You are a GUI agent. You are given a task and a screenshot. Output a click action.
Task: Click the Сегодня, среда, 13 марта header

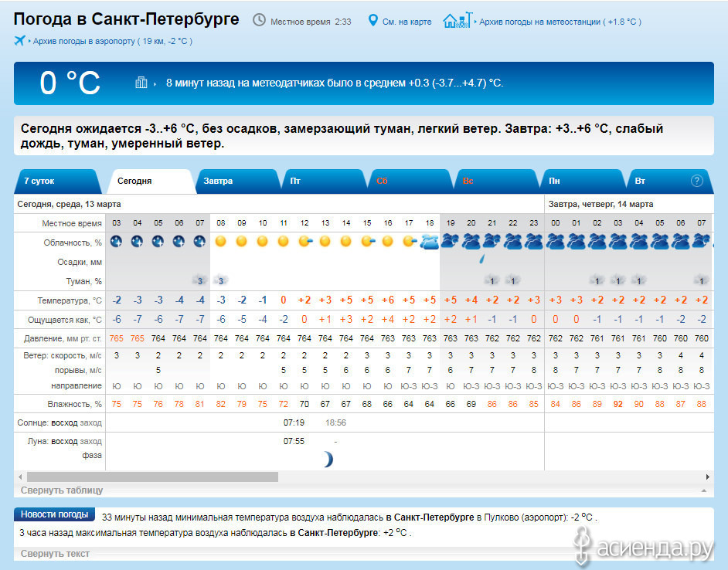click(x=69, y=204)
